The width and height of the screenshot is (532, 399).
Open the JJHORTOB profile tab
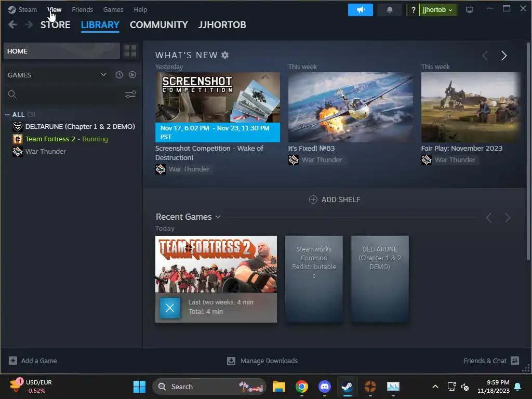222,25
